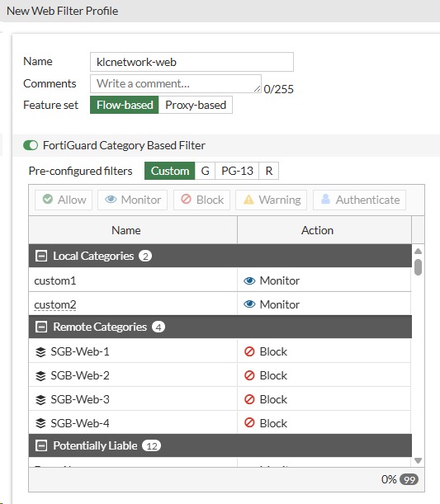Select the SGB-Web-2 category name
This screenshot has height=504, width=440.
click(80, 375)
